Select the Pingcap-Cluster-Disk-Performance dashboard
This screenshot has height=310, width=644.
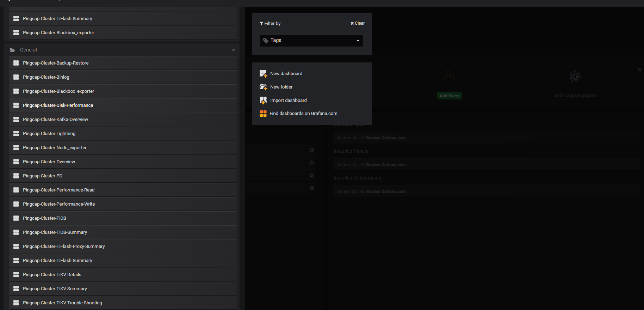[x=123, y=105]
